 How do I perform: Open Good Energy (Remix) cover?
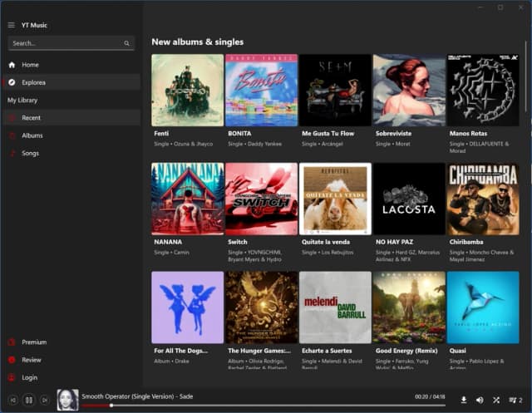409,307
